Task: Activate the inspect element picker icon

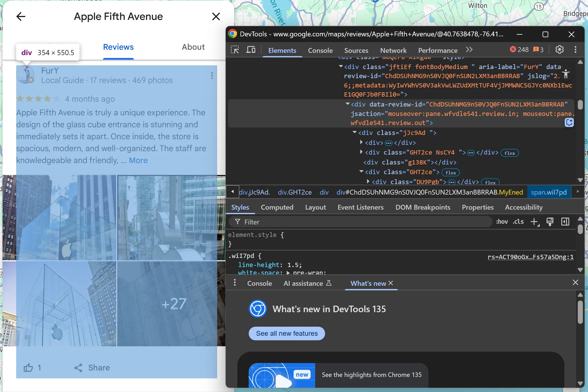Action: (235, 50)
